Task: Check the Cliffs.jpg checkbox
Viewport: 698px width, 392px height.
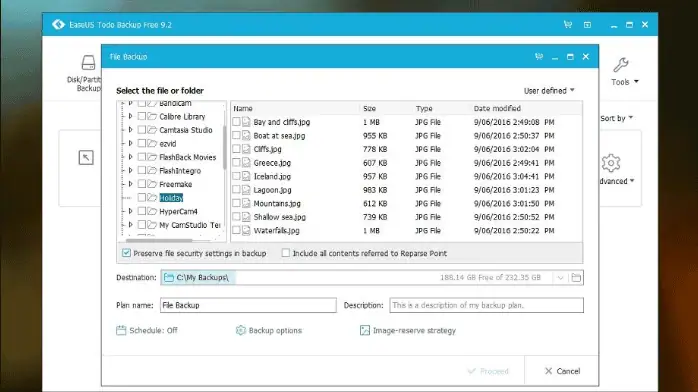Action: pyautogui.click(x=236, y=149)
